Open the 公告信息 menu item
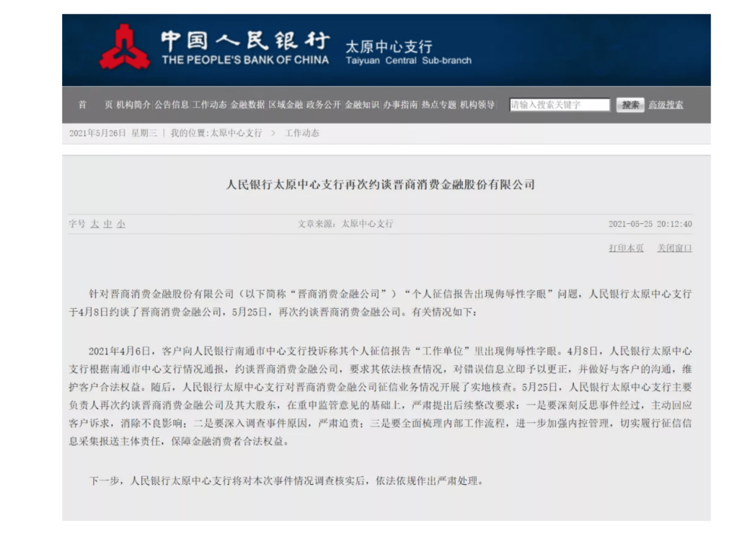The image size is (756, 535). coord(172,105)
